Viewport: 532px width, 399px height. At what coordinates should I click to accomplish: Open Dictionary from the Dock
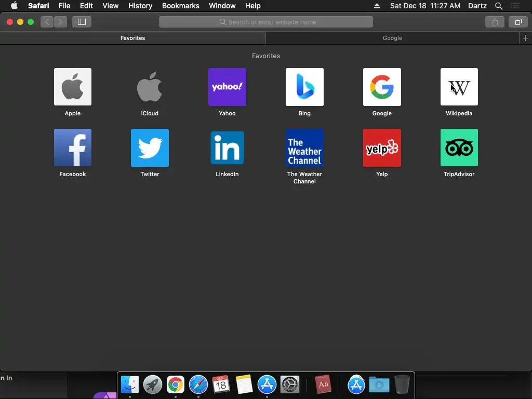point(323,384)
